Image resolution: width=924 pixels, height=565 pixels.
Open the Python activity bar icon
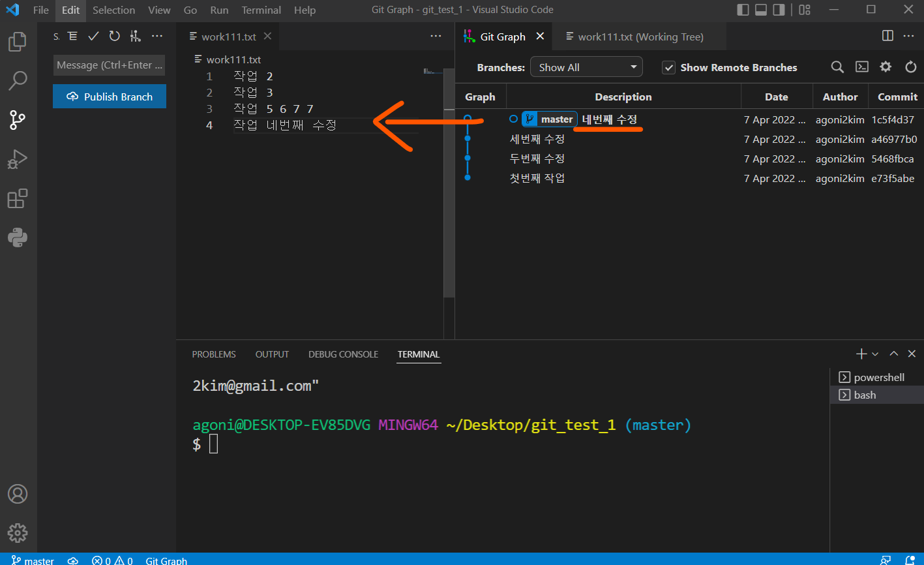pos(18,237)
